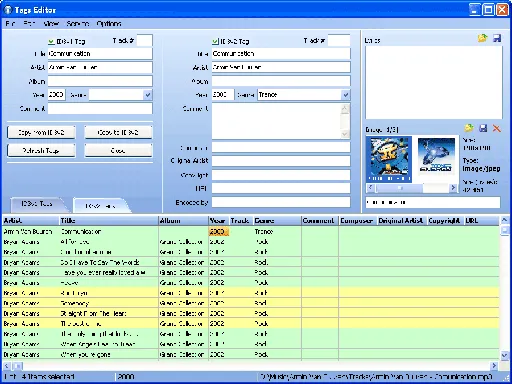This screenshot has height=384, width=512.
Task: Open the File menu
Action: click(10, 24)
